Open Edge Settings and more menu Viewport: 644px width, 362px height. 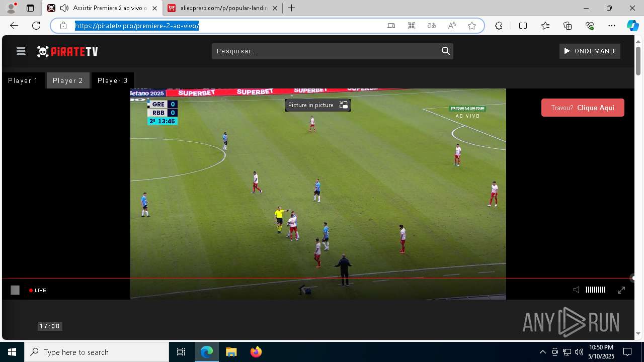click(x=612, y=26)
